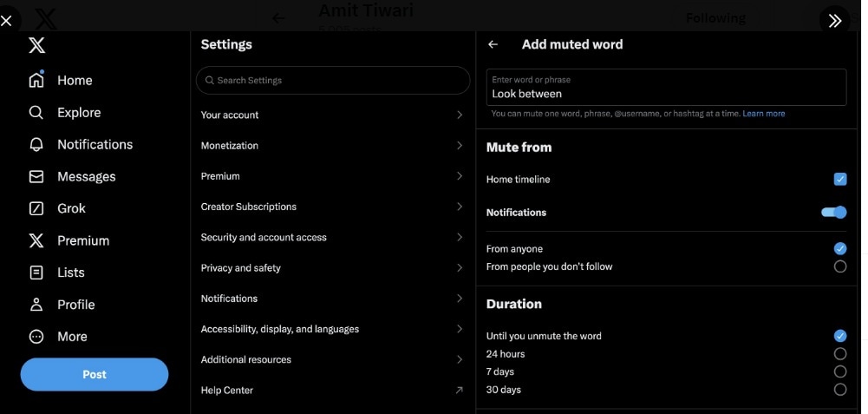Uncheck the Home timeline checkbox
Screen dimensions: 868x414
839,180
